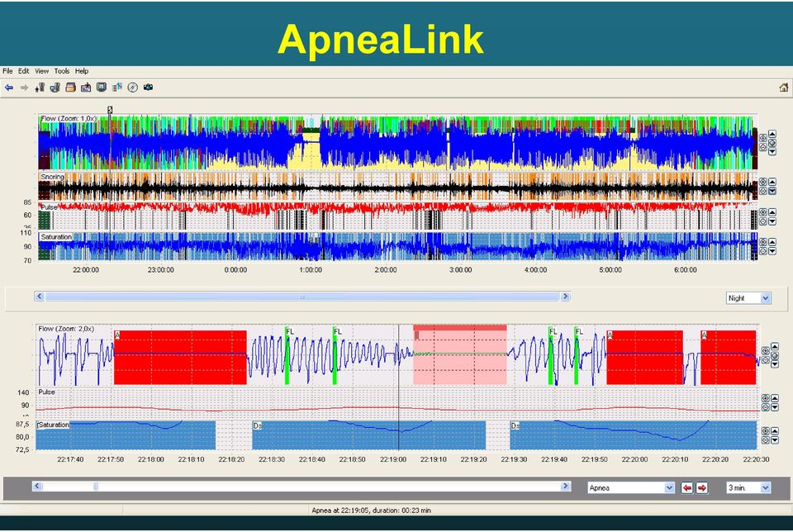This screenshot has width=793, height=532.
Task: Open the Edit menu
Action: (x=24, y=71)
